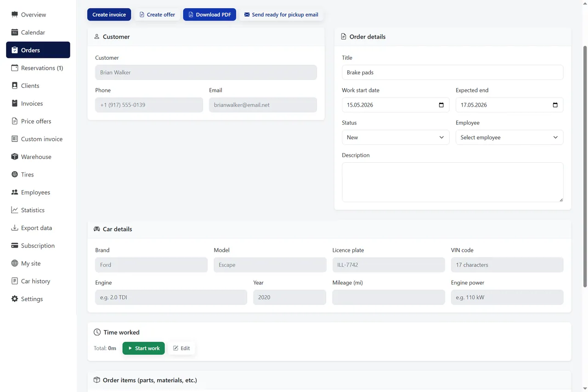
Task: Send ready for pickup email
Action: (281, 15)
